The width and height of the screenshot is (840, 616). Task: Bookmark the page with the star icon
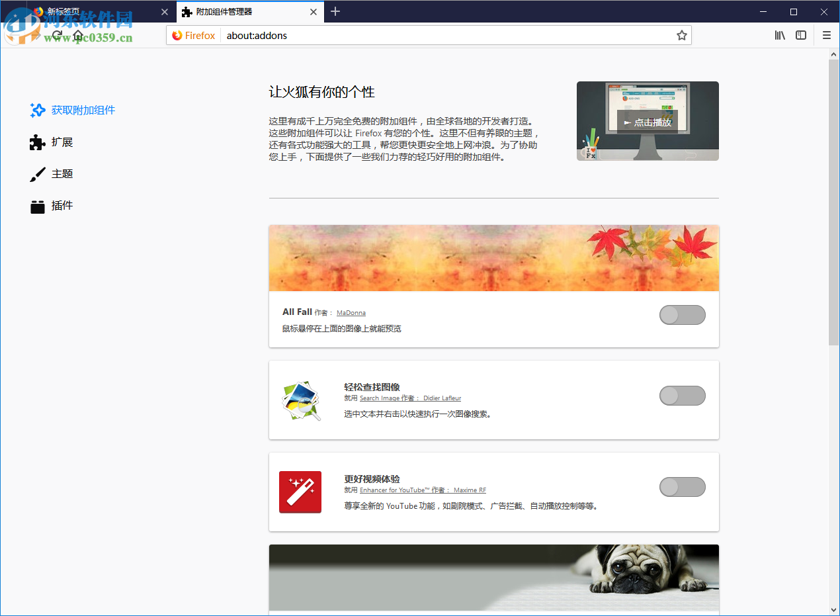[x=681, y=35]
